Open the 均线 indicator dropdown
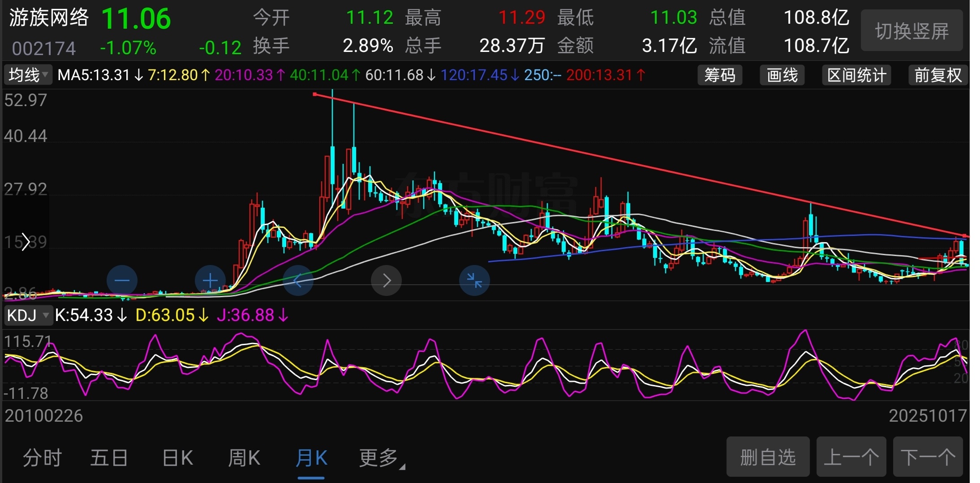The width and height of the screenshot is (980, 483). coord(29,75)
